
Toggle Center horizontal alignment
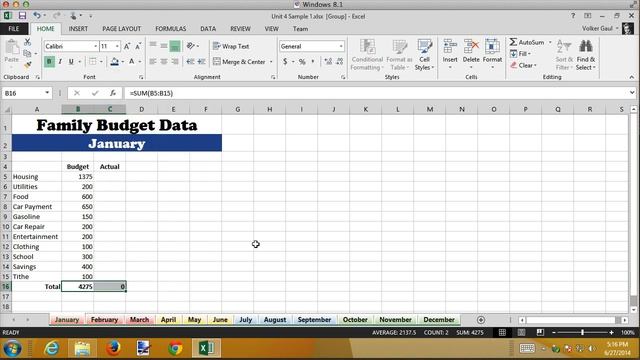click(164, 62)
